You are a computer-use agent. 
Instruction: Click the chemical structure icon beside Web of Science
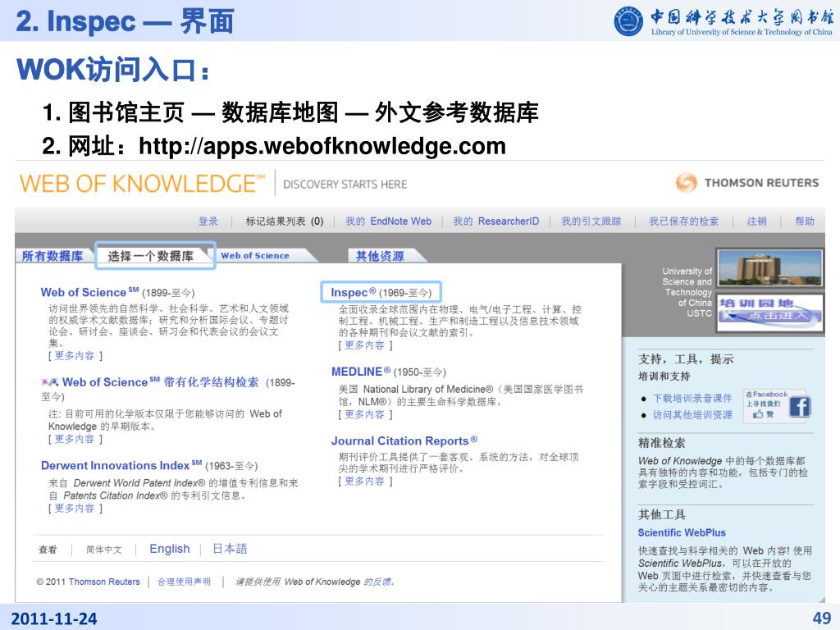point(50,382)
